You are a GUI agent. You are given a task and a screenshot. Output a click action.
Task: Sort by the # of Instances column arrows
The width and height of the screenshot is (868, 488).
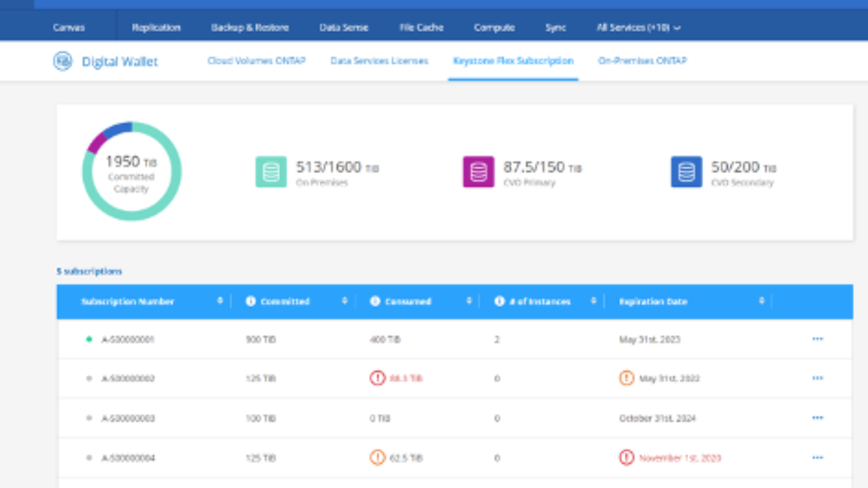(593, 302)
